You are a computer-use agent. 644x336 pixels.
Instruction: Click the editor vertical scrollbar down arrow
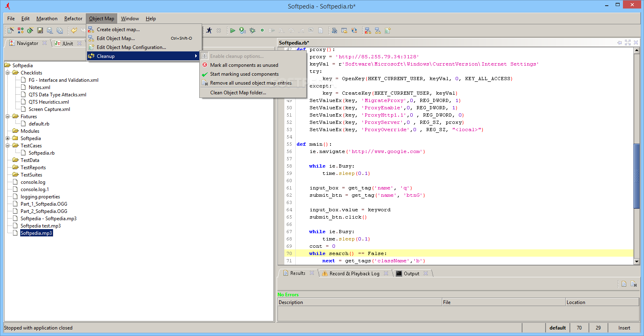pos(636,262)
